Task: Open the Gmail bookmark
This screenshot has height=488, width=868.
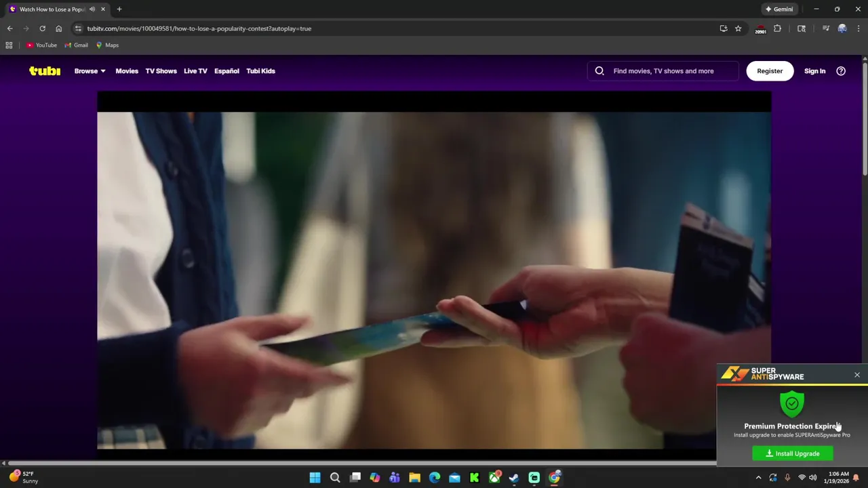Action: pyautogui.click(x=77, y=45)
